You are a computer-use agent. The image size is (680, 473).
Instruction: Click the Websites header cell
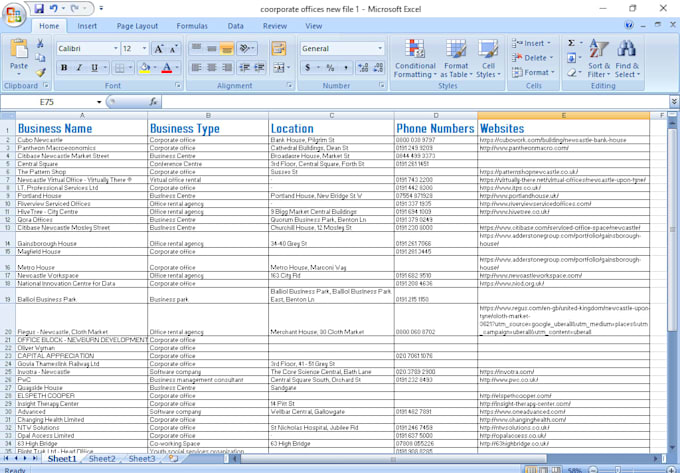(x=563, y=128)
